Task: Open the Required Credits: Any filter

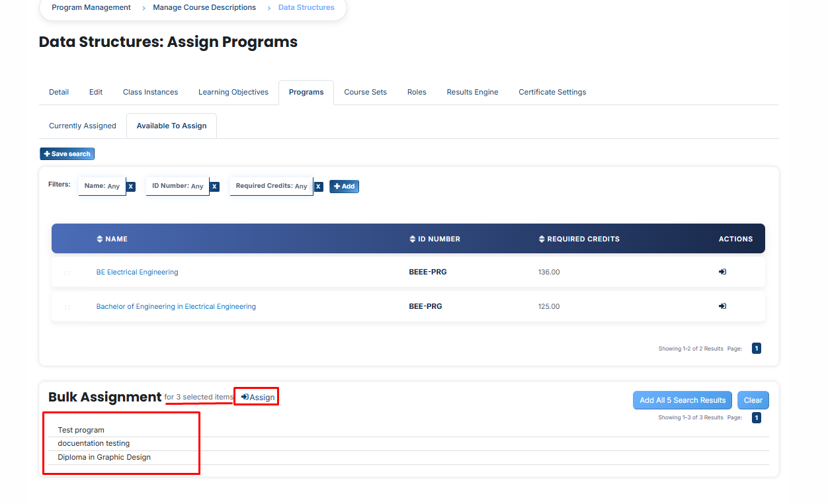Action: (x=271, y=186)
